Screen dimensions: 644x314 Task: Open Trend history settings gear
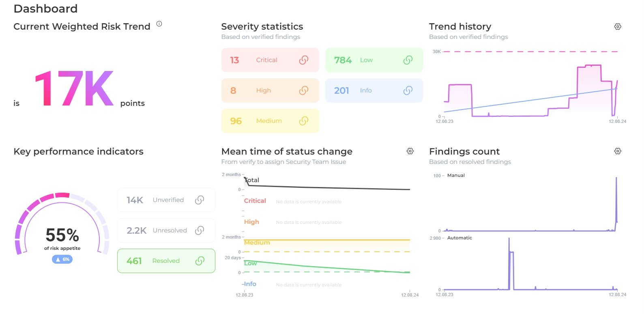pos(618,27)
